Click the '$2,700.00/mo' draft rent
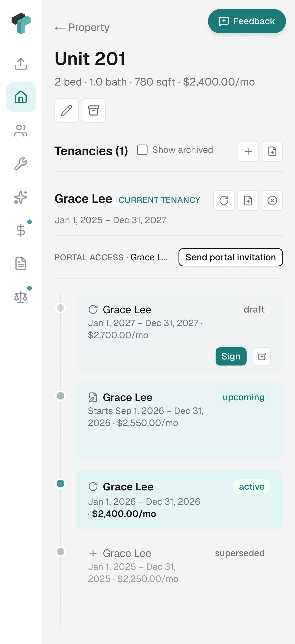 click(118, 335)
